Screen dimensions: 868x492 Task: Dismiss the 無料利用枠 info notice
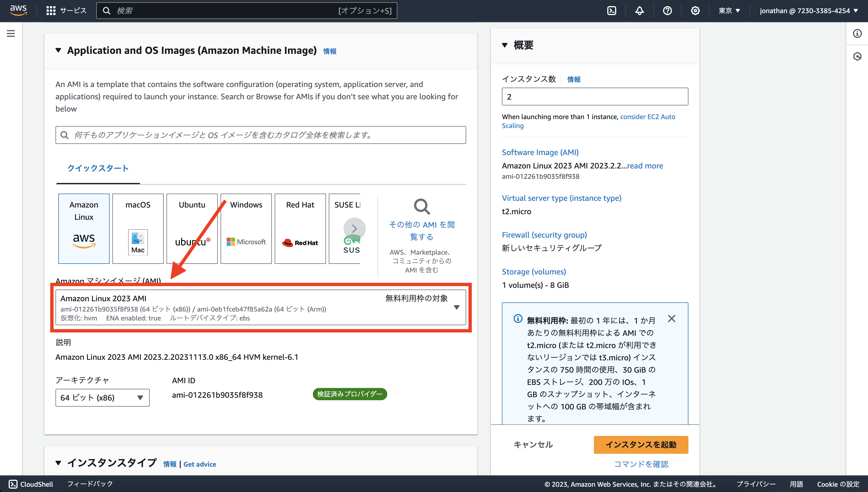click(x=671, y=318)
